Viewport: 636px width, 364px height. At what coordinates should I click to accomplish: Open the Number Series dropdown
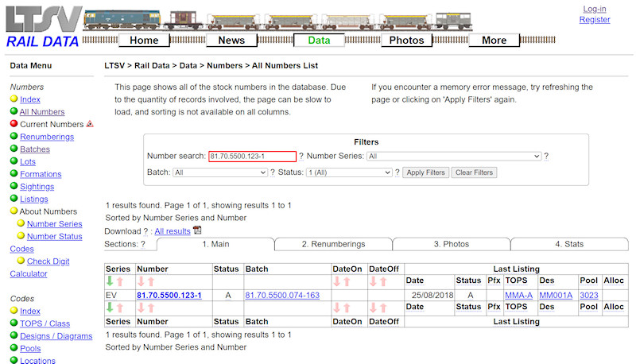point(454,157)
